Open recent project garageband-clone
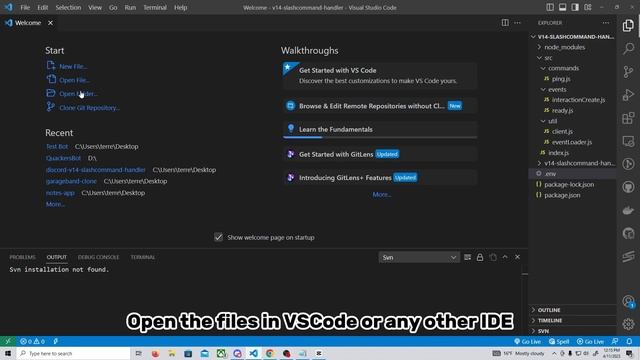The height and width of the screenshot is (360, 640). 71,181
